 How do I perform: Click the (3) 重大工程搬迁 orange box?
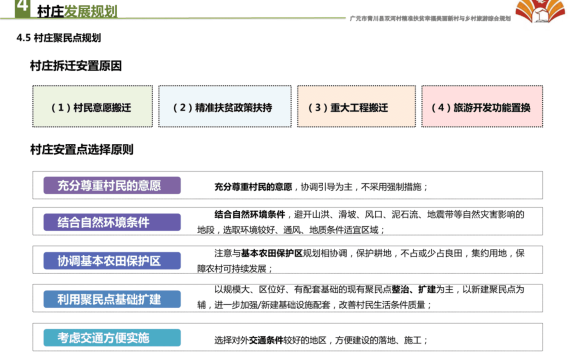356,106
